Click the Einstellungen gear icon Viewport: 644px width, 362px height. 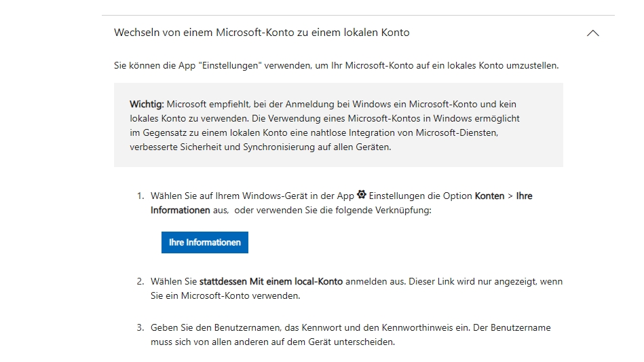[361, 195]
